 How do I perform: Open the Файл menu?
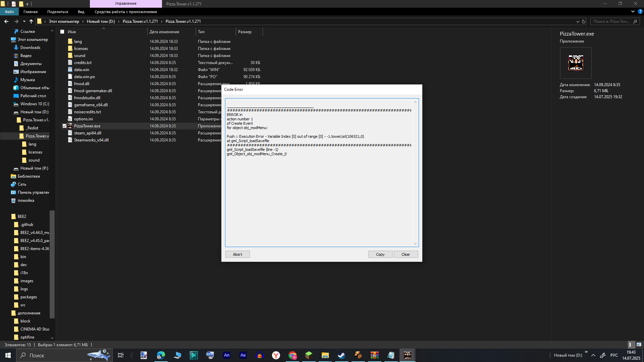tap(9, 12)
